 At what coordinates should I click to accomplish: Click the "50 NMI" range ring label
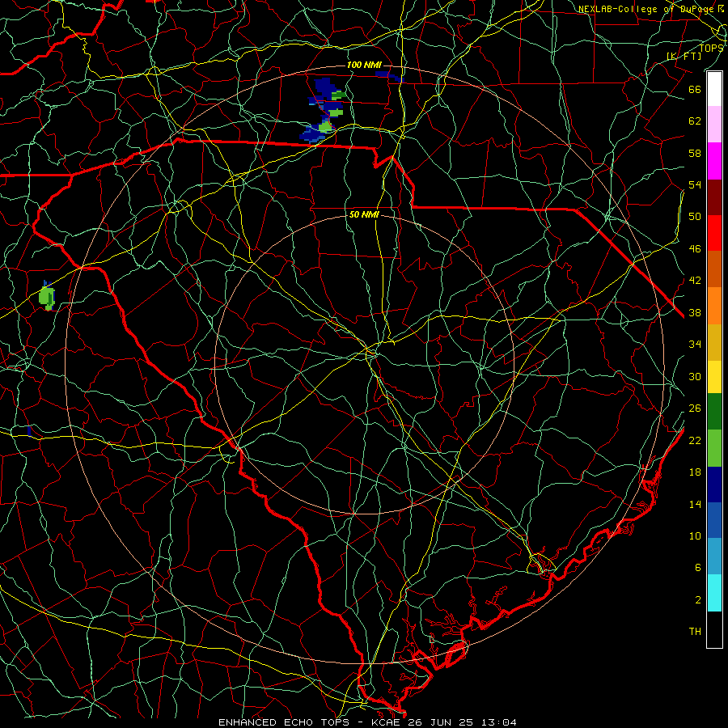click(364, 214)
